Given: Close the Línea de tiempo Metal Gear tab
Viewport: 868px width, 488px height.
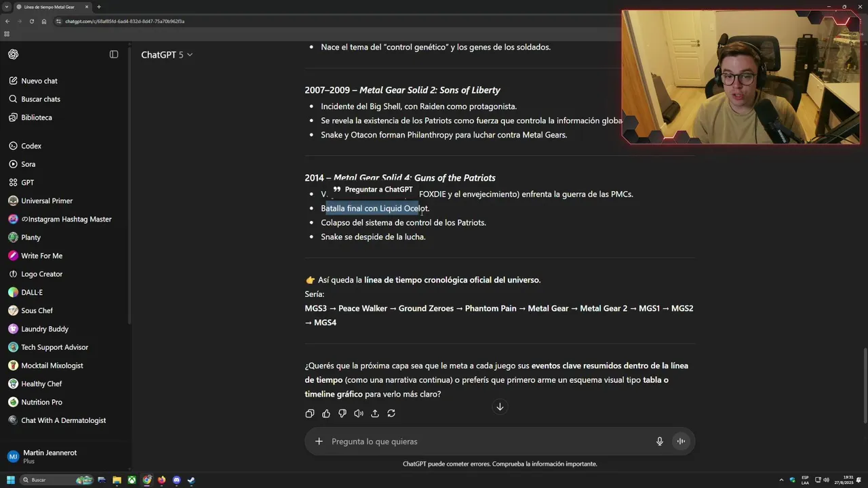Looking at the screenshot, I should [87, 7].
